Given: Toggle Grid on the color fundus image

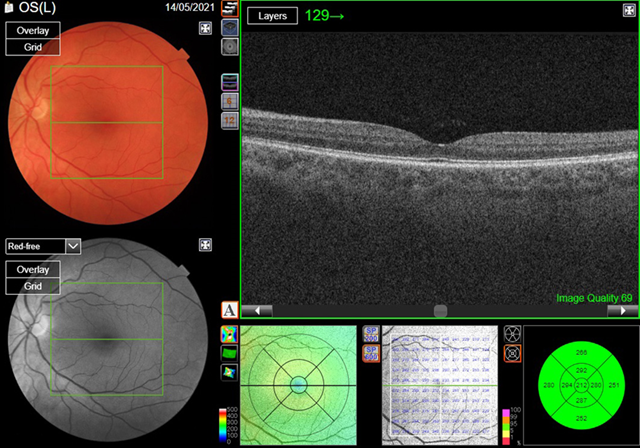Looking at the screenshot, I should pos(33,47).
